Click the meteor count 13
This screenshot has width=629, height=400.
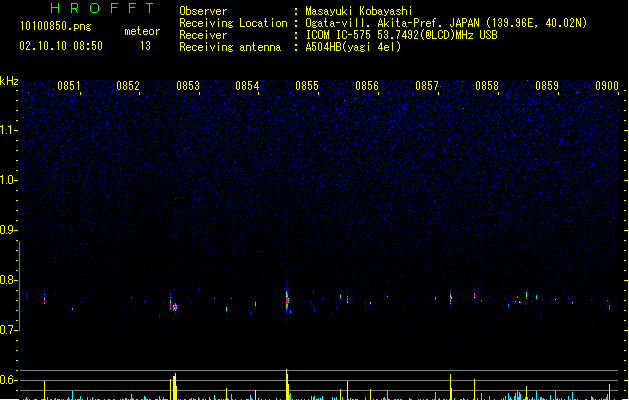pyautogui.click(x=145, y=46)
